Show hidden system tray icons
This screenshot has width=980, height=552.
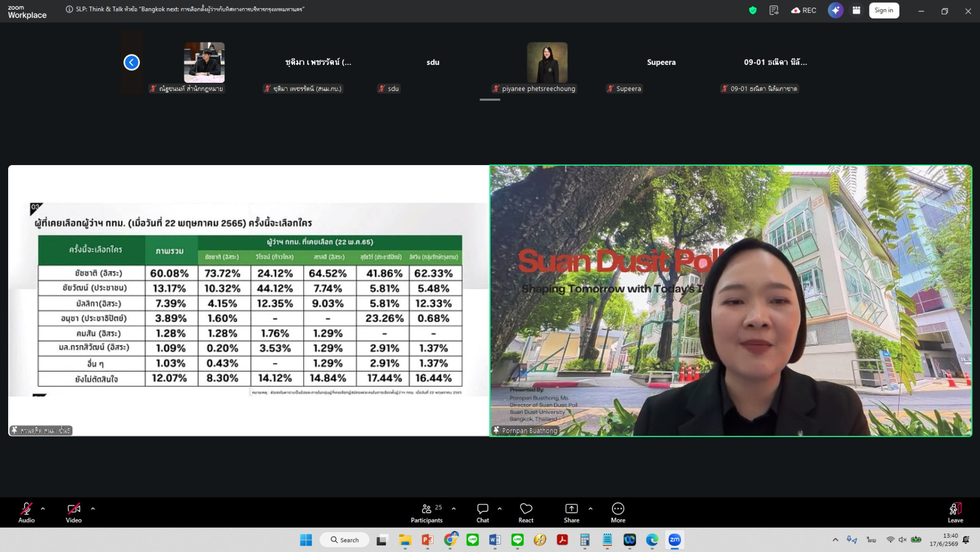(835, 540)
